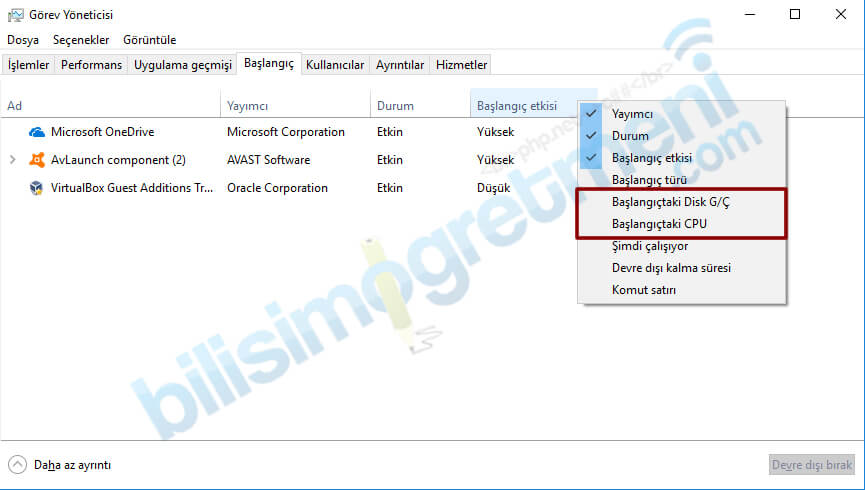Viewport: 865px width, 490px height.
Task: Switch to the Performans tab
Action: [91, 65]
